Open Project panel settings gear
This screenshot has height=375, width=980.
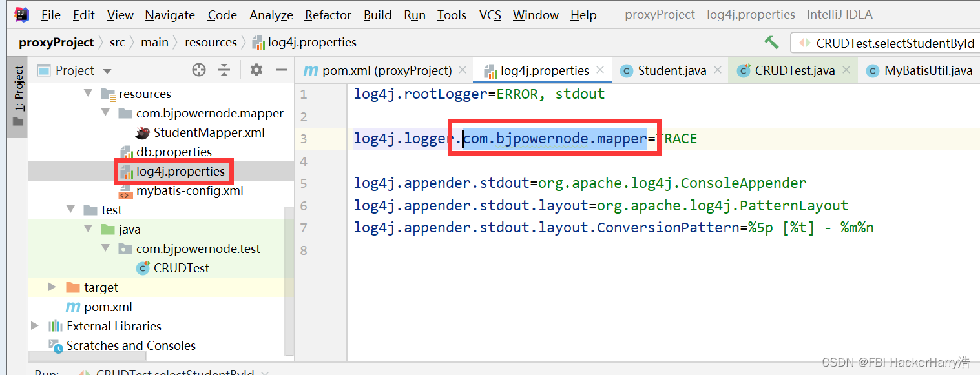pos(256,70)
